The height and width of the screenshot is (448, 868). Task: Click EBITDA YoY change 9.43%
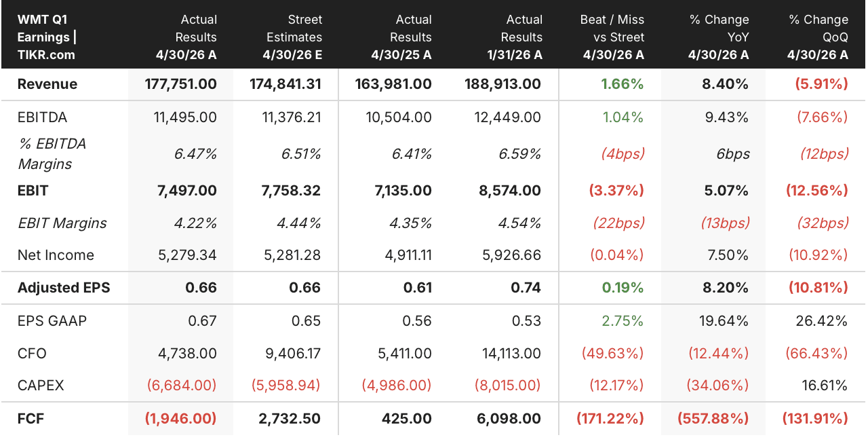[x=728, y=117]
